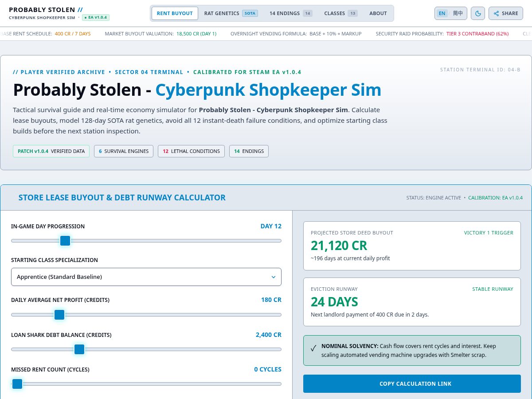Click the Missed Rent Count slider handle

pyautogui.click(x=17, y=384)
